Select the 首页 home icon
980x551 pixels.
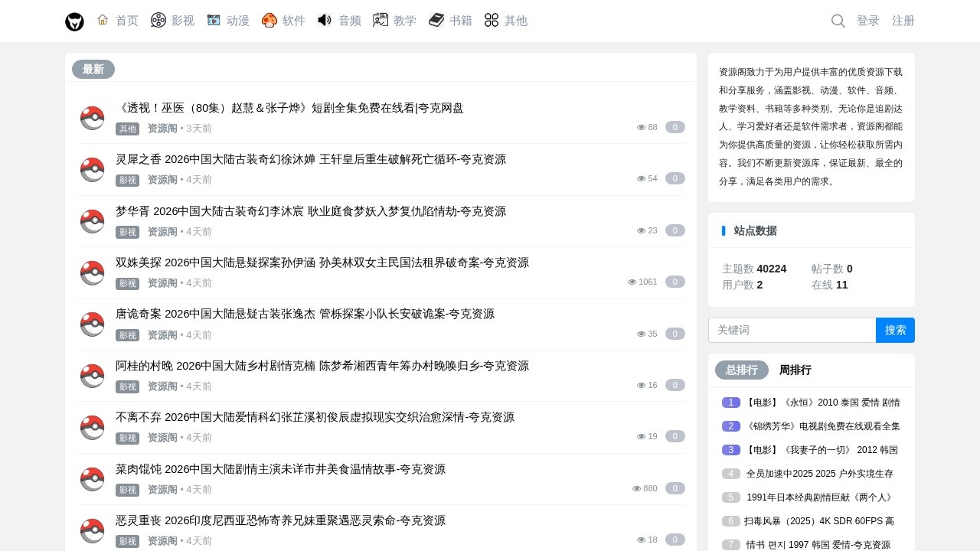tap(103, 20)
